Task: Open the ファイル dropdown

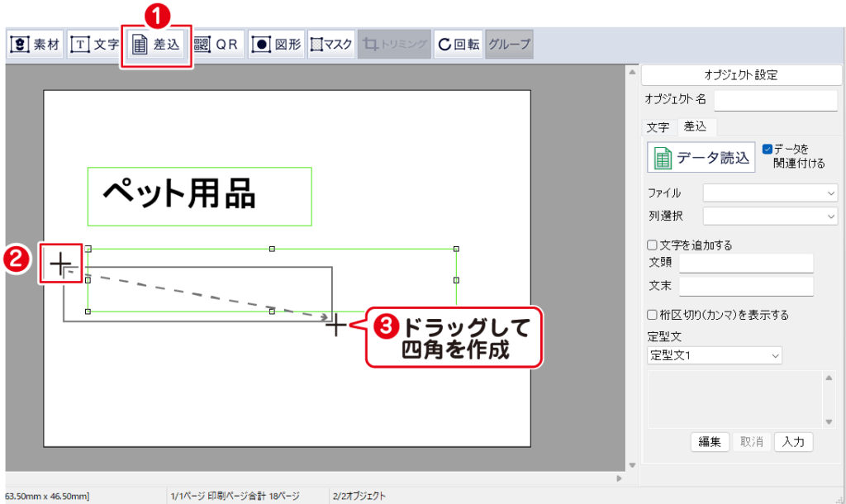Action: 770,193
